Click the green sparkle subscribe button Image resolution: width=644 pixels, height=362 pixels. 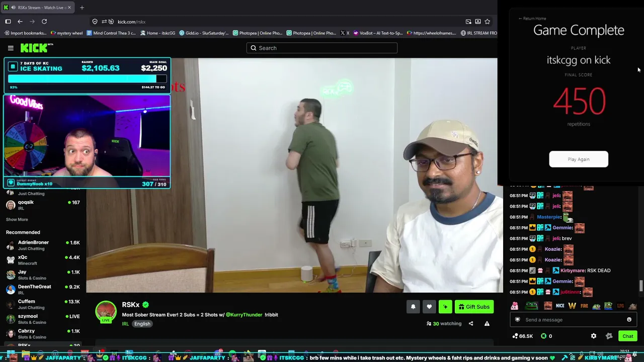click(445, 307)
